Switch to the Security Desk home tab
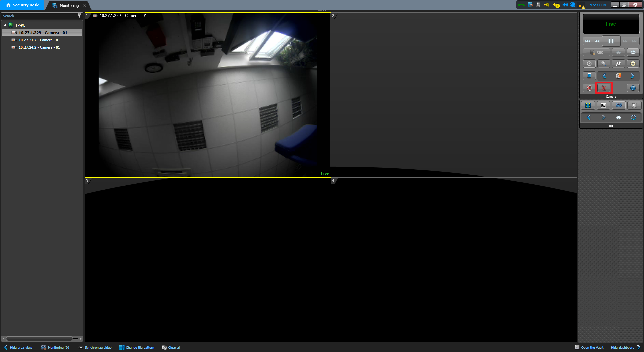Viewport: 644px width, 352px height. point(22,5)
